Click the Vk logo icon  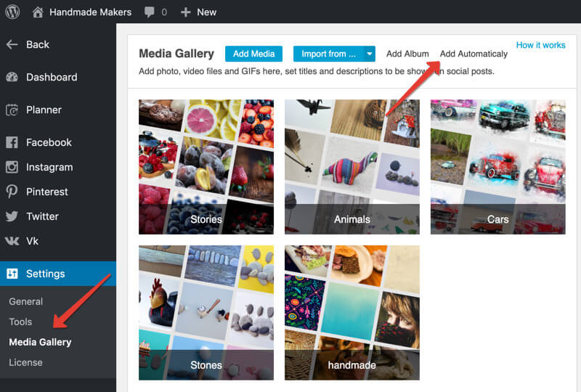click(12, 241)
